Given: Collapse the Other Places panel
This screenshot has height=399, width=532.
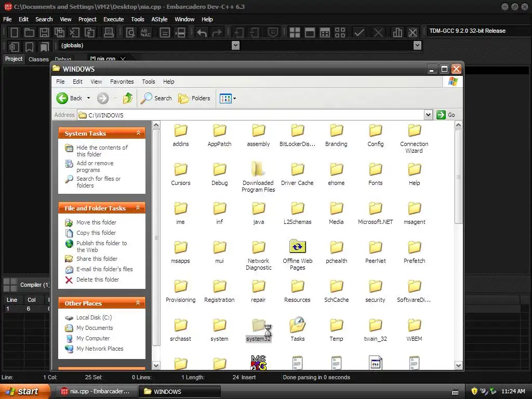Looking at the screenshot, I should pyautogui.click(x=138, y=303).
